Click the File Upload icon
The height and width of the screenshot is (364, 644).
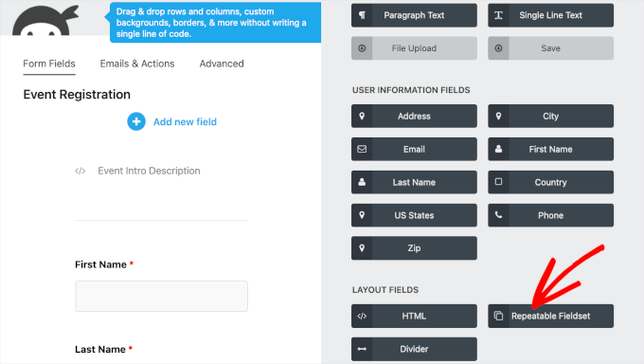(362, 48)
